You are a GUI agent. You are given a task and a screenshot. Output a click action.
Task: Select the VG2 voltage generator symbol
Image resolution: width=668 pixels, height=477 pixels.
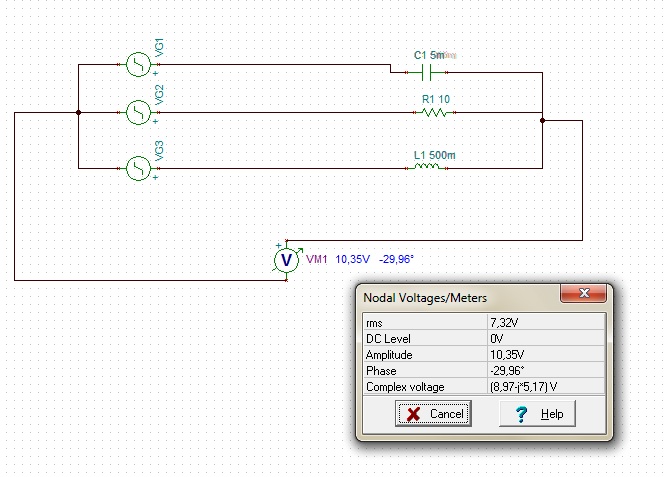pos(137,112)
